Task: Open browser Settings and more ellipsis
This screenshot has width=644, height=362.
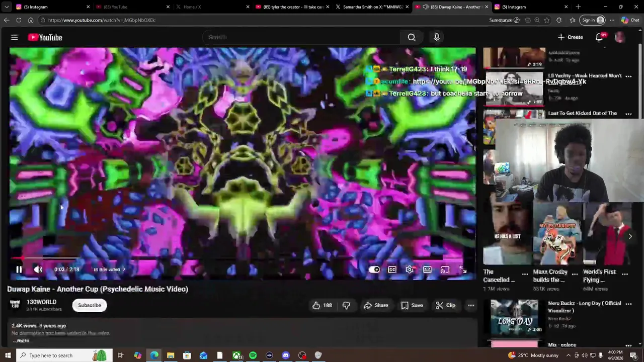Action: (612, 20)
